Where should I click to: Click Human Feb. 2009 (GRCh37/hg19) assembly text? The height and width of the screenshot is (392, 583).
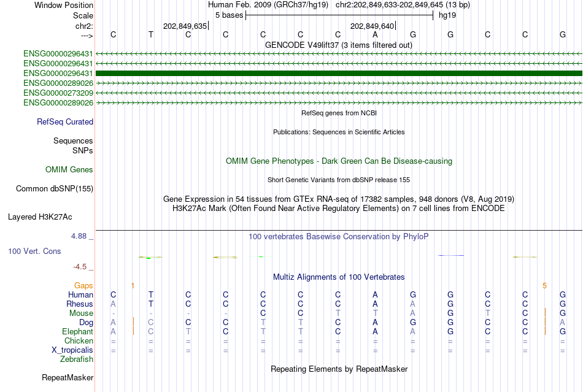click(x=268, y=5)
